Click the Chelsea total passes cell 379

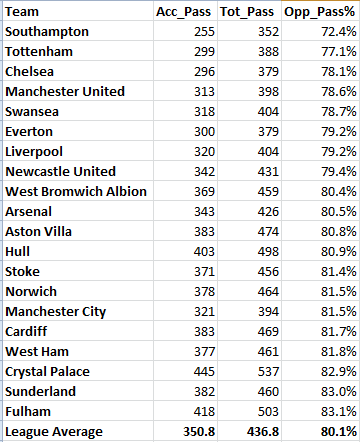coord(249,72)
